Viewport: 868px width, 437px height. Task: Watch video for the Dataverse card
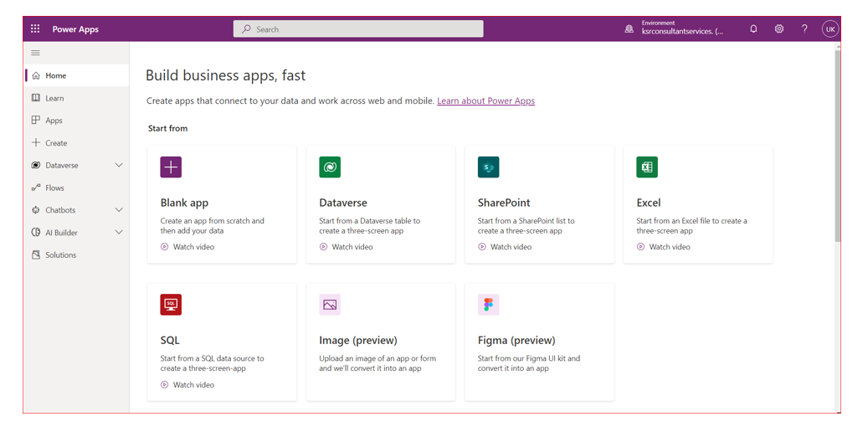[x=346, y=246]
